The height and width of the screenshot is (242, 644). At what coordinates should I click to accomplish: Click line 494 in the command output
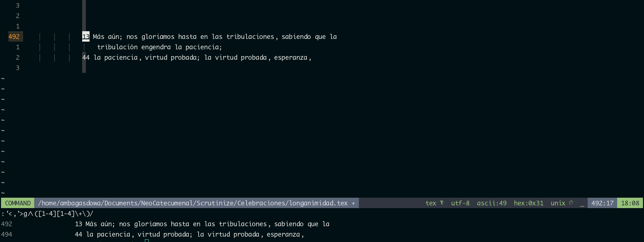pyautogui.click(x=7, y=234)
